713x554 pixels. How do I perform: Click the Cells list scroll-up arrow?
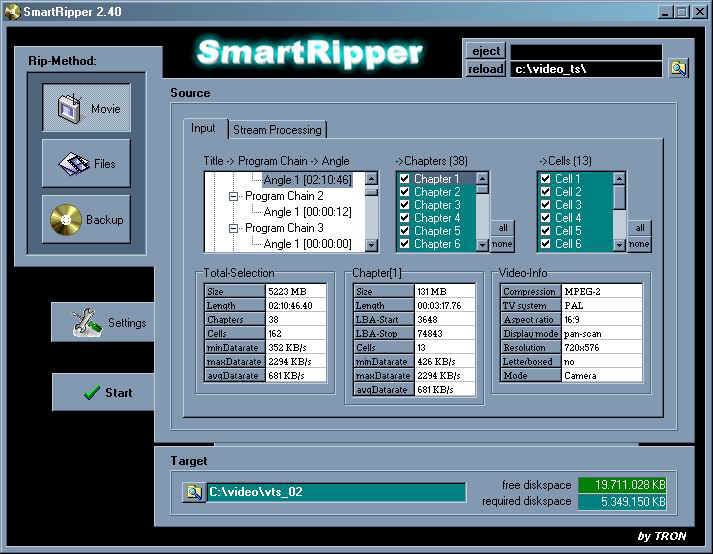[619, 178]
